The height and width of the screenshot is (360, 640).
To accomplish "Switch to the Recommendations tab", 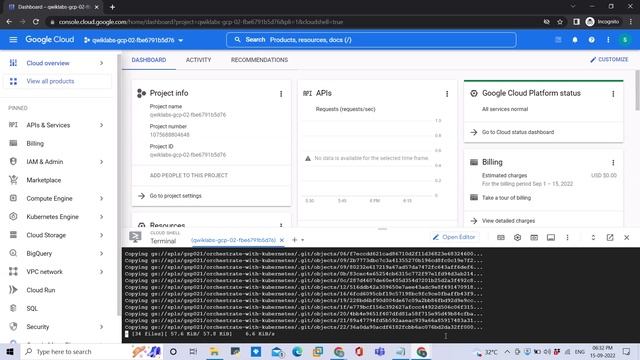I will [x=259, y=60].
